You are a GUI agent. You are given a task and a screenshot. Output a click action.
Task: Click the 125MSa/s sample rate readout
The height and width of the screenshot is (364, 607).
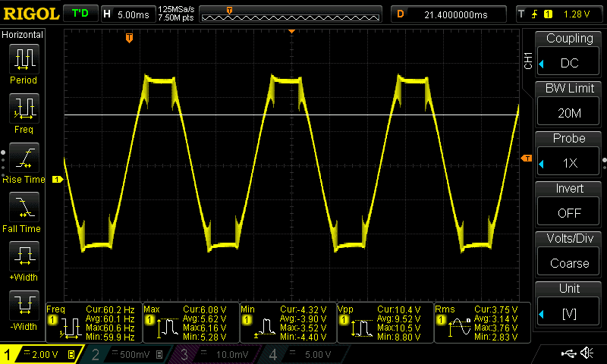click(x=177, y=9)
